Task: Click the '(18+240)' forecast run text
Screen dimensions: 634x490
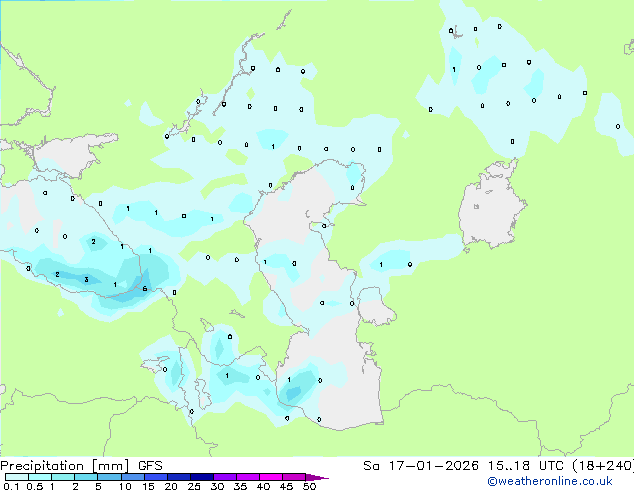Action: point(602,466)
